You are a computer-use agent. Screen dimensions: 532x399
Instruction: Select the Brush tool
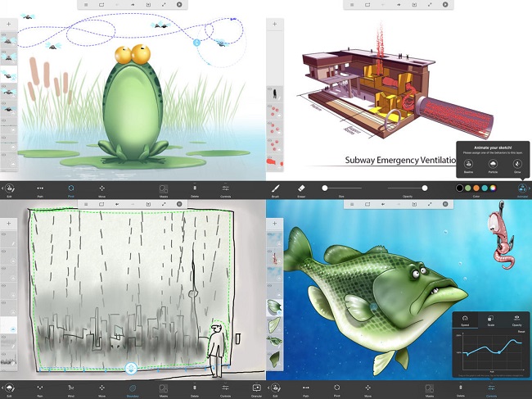pos(277,188)
